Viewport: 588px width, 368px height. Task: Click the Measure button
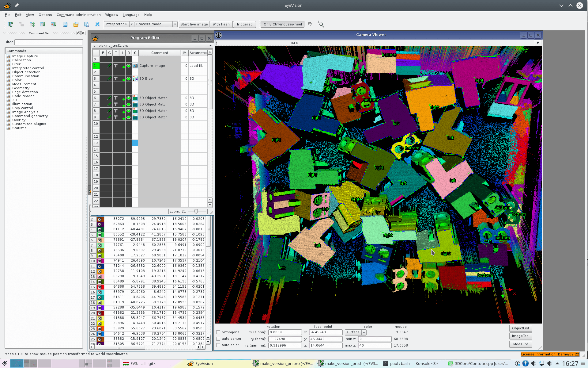(521, 344)
